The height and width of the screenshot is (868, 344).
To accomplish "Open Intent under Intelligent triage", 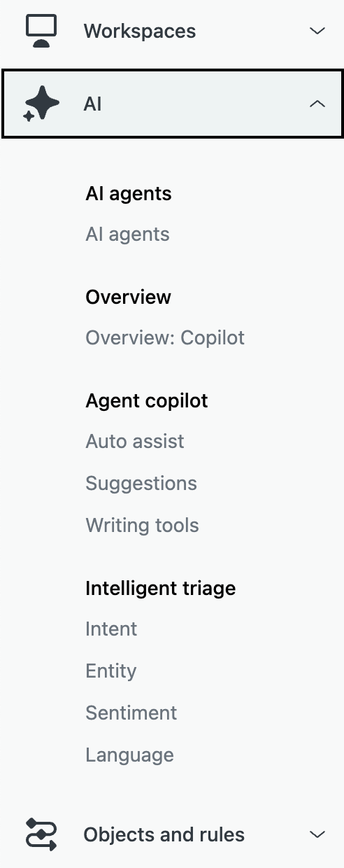I will click(111, 629).
